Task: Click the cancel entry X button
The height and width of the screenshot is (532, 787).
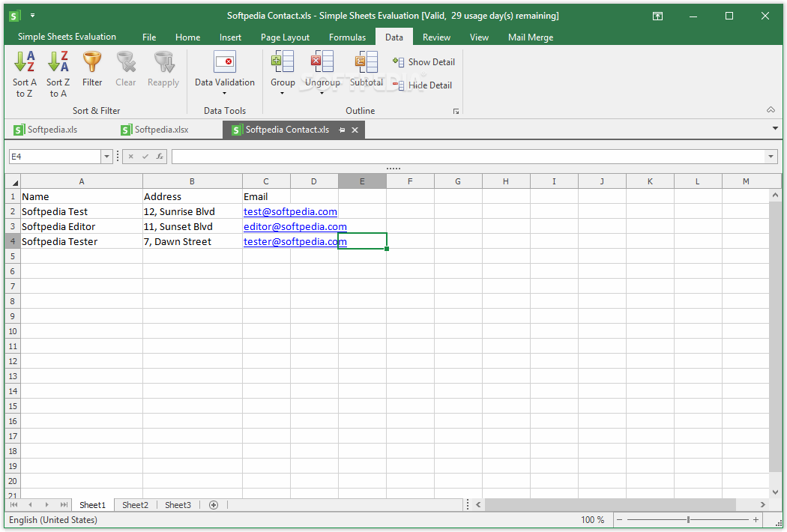Action: click(131, 157)
